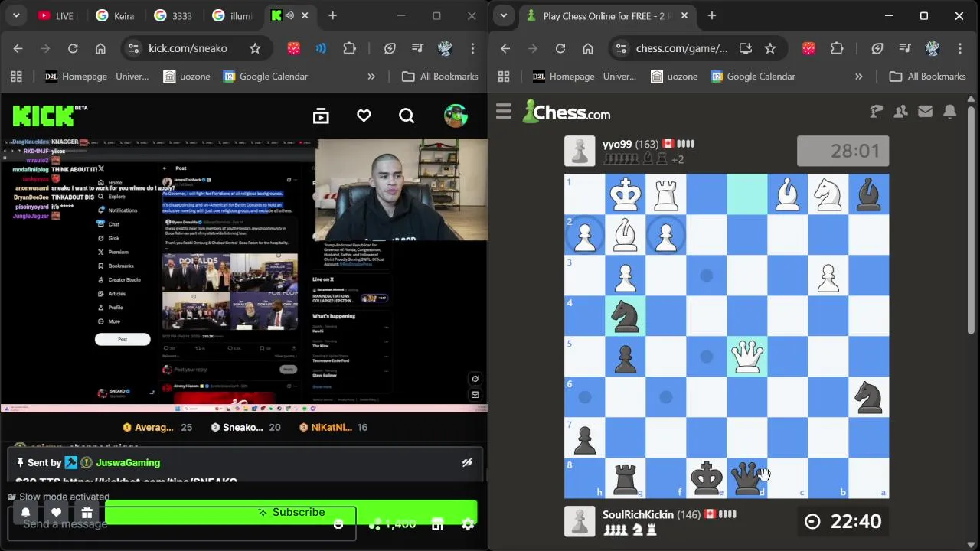Screen dimensions: 980x551
Task: Open the Chess.com hamburger menu
Action: click(503, 112)
